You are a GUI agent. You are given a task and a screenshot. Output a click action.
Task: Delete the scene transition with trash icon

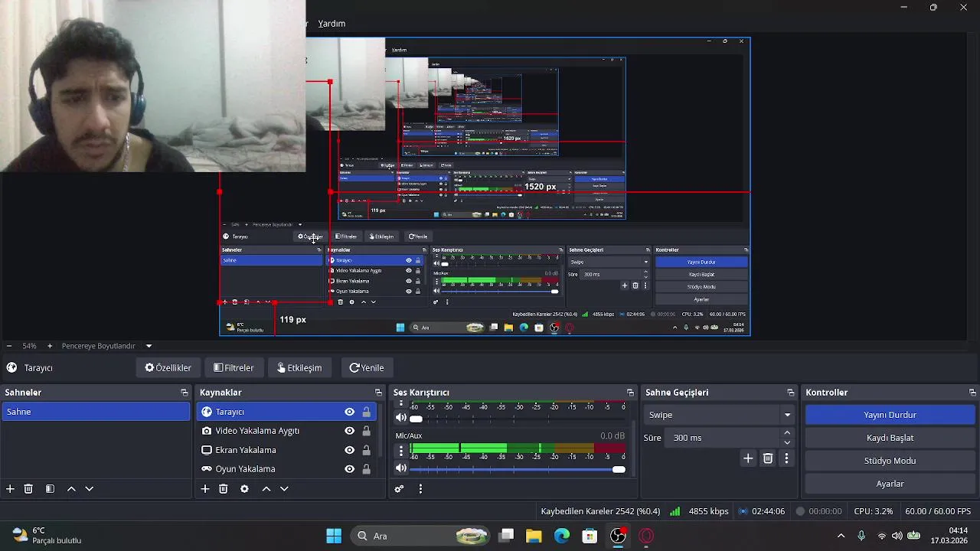pos(768,458)
